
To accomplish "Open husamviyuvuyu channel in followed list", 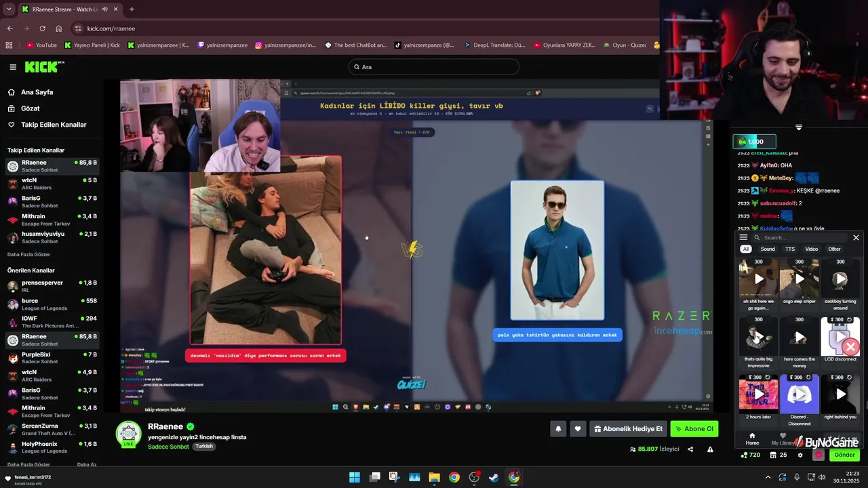I will pyautogui.click(x=52, y=237).
